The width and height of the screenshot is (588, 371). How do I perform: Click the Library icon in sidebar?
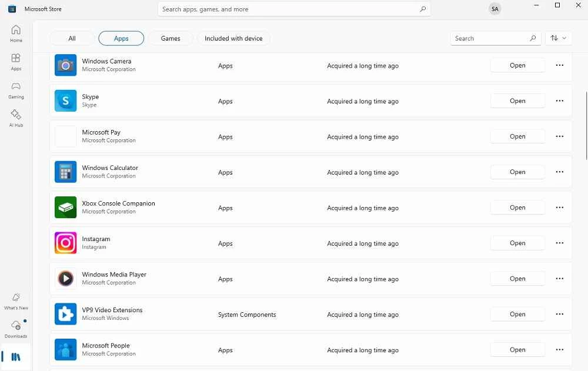click(x=16, y=357)
